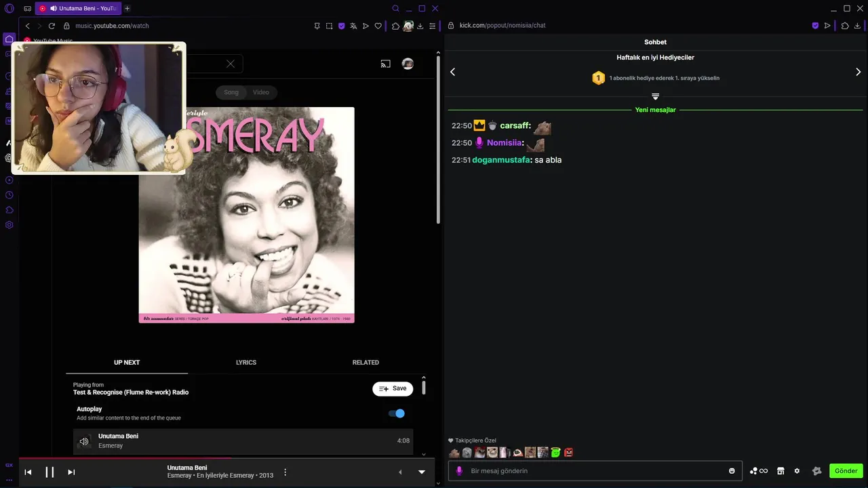The width and height of the screenshot is (868, 488).
Task: Open the UP NEXT tab
Action: 127,363
